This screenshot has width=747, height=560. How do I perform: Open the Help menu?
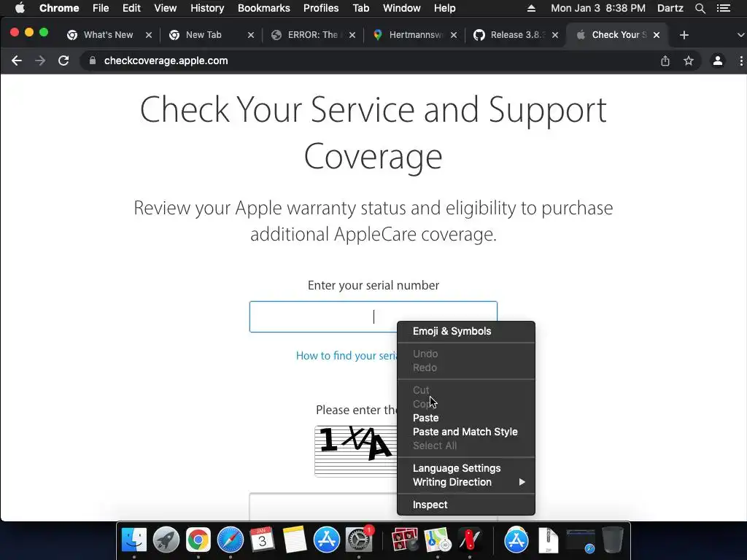(444, 8)
